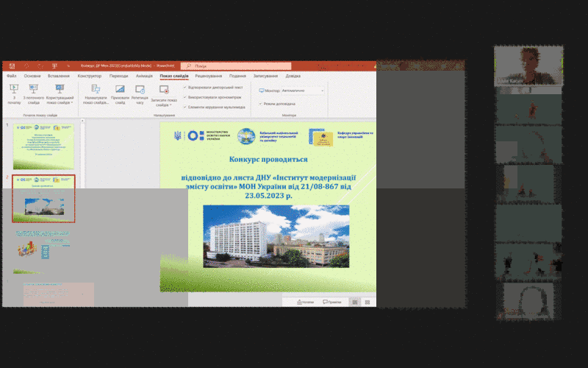
Task: Click the slide title Конкурс проводиться
Action: point(268,159)
